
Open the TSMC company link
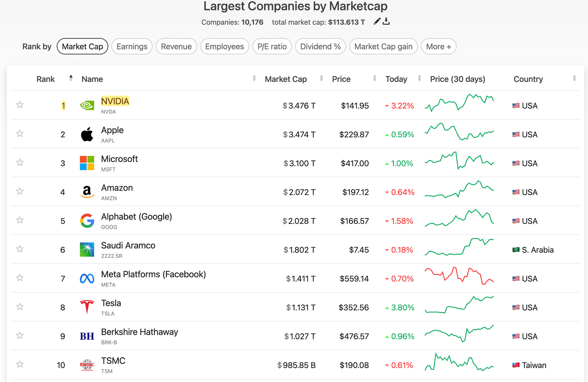[x=113, y=361]
